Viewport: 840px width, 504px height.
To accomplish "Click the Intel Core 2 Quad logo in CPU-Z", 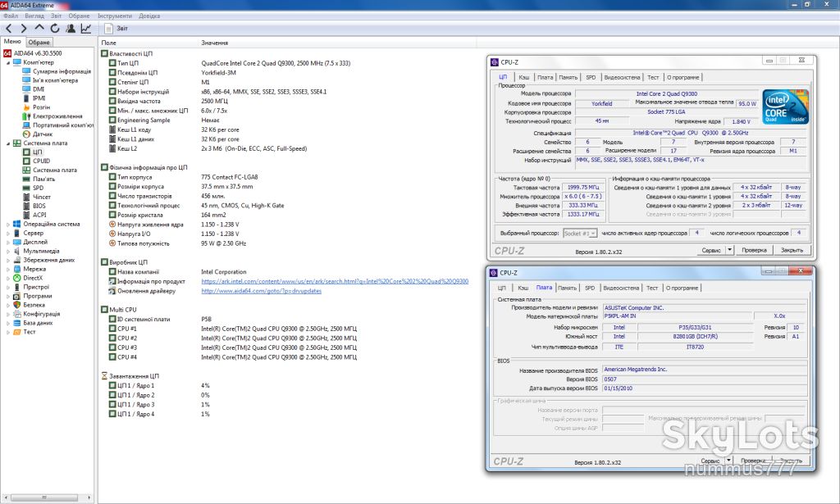I will pyautogui.click(x=785, y=107).
